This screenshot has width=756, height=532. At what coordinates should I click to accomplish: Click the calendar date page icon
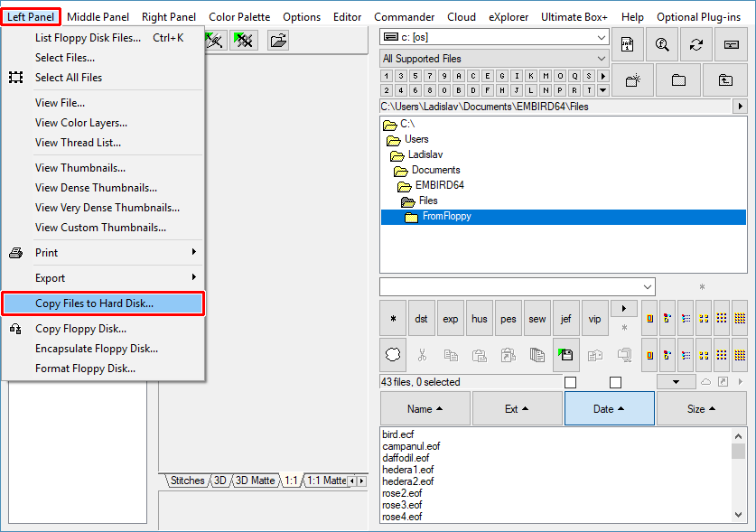[628, 45]
